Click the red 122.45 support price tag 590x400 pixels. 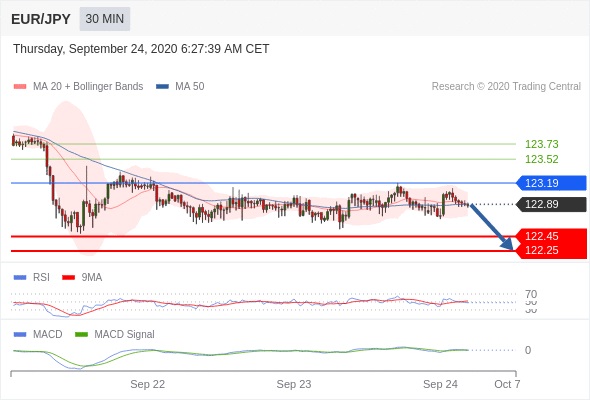tap(551, 236)
